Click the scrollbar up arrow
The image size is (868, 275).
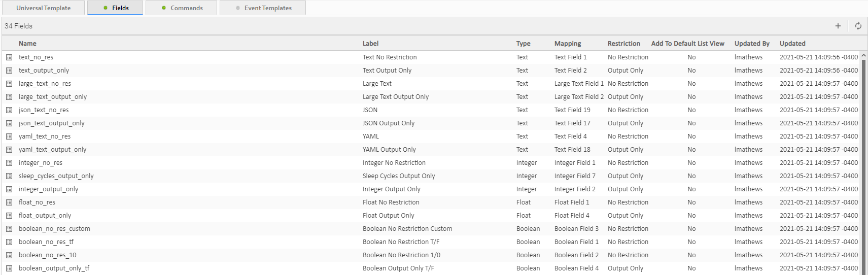click(863, 55)
